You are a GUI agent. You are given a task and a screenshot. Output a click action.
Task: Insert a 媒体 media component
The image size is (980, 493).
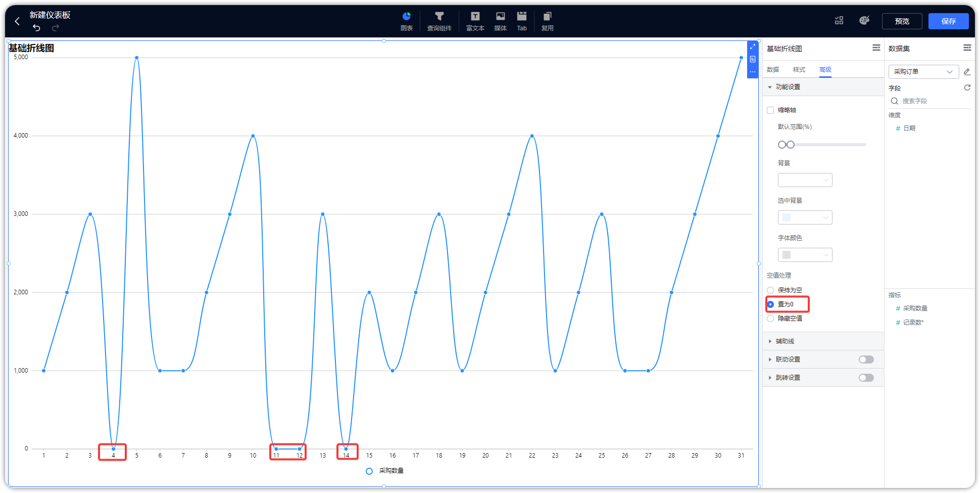coord(501,21)
